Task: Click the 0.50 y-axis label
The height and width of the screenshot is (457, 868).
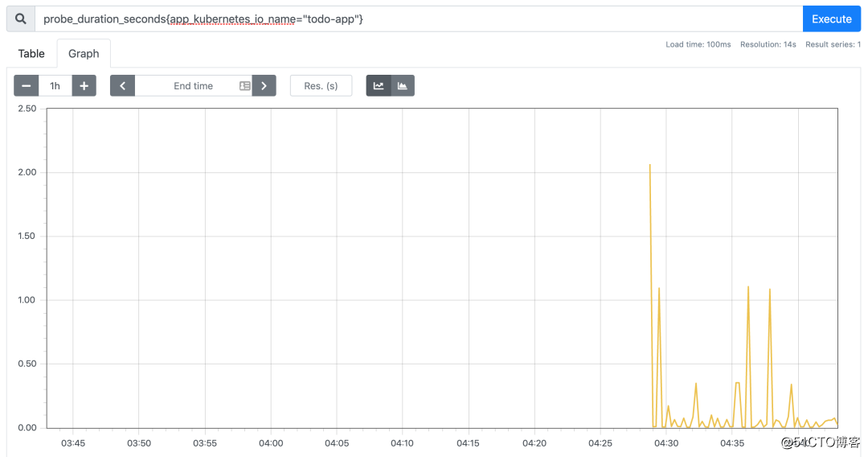Action: 27,364
